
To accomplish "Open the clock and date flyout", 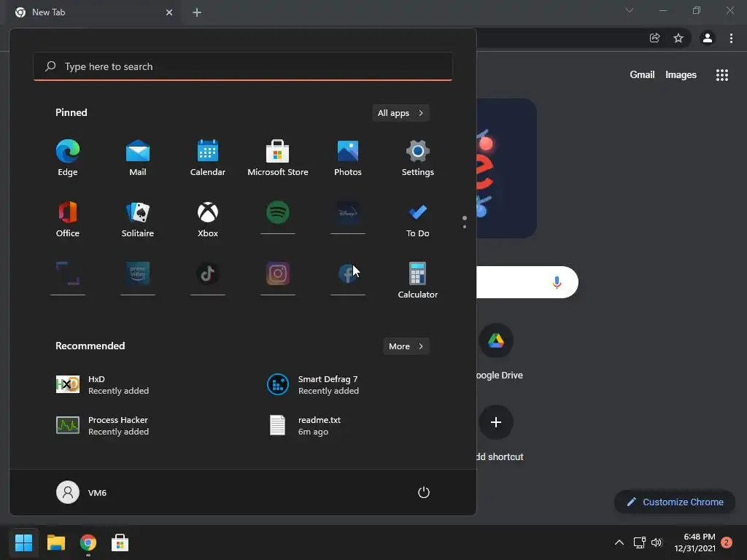I will (x=694, y=542).
